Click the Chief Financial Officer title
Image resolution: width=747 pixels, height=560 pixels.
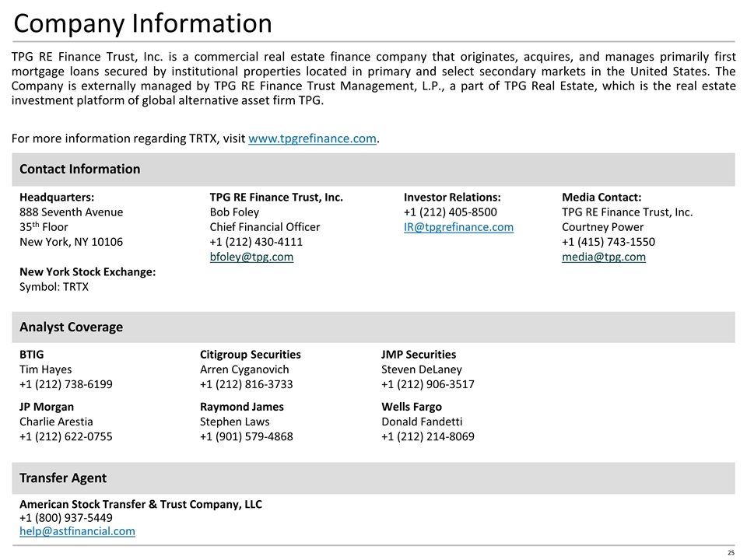(265, 226)
